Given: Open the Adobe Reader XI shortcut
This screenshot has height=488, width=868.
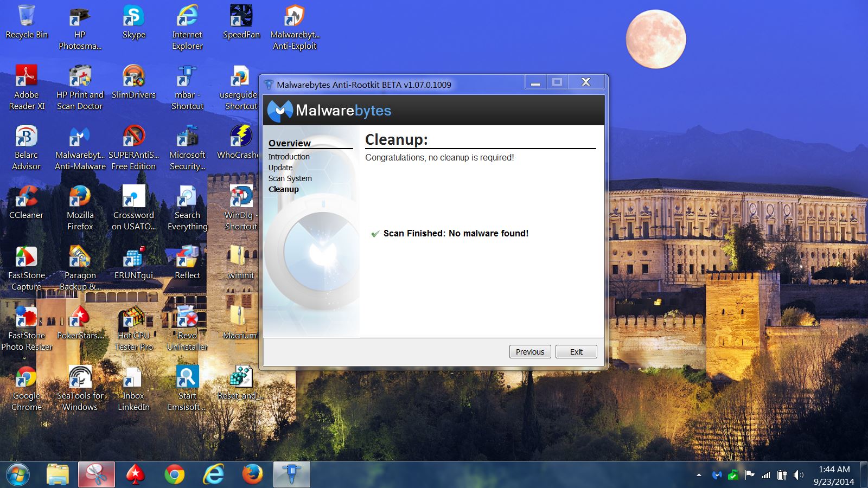Looking at the screenshot, I should tap(27, 88).
